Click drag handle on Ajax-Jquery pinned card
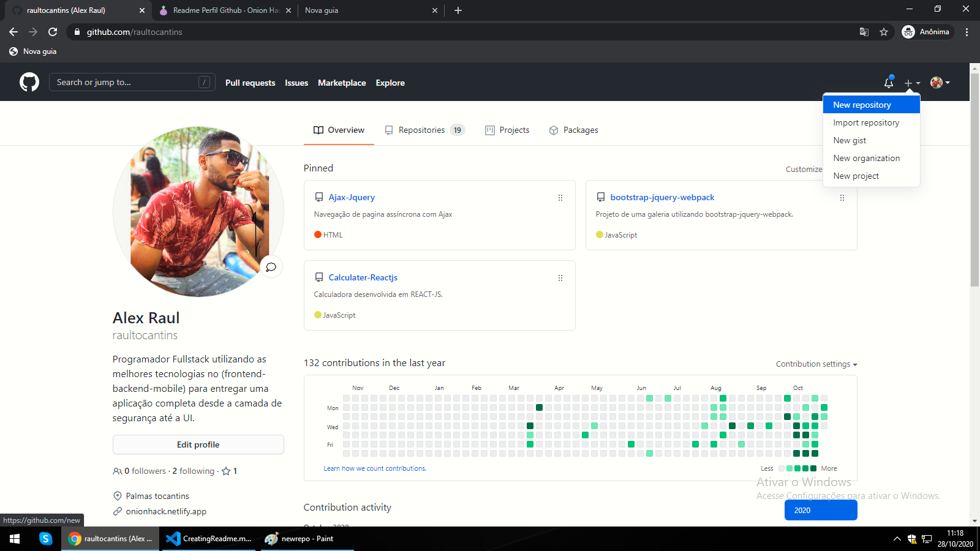 tap(560, 198)
